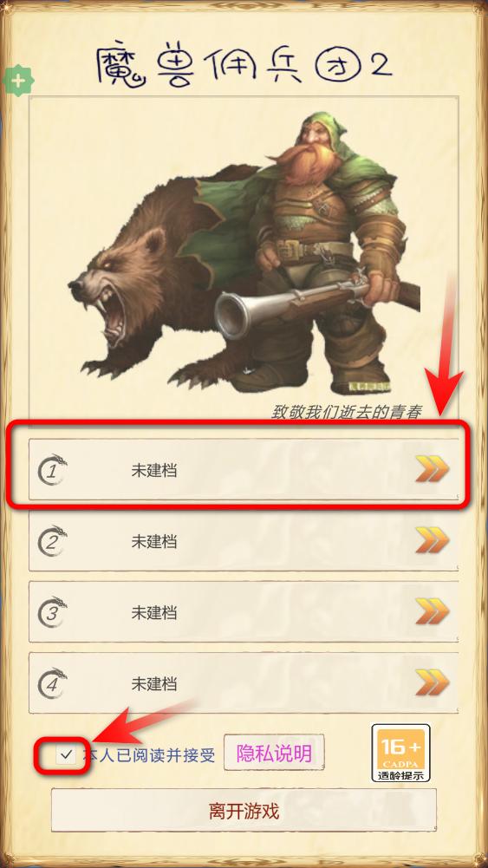Viewport: 488px width, 868px height.
Task: Click the 本人已阅读并接受 label text
Action: (149, 754)
